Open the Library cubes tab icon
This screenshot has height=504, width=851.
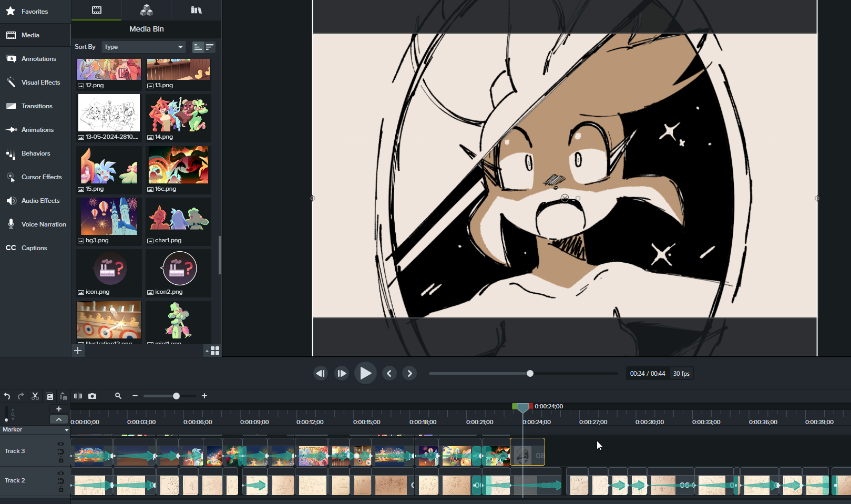click(147, 10)
